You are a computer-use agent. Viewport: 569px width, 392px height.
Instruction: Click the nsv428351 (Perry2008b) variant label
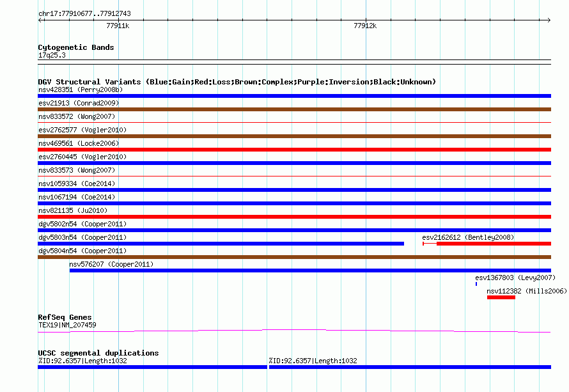[x=81, y=90]
